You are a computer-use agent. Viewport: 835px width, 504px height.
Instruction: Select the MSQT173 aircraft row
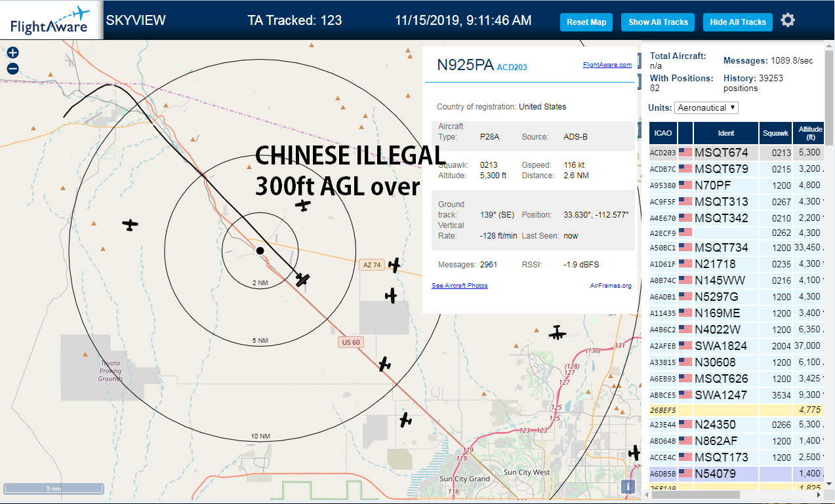coord(737,457)
